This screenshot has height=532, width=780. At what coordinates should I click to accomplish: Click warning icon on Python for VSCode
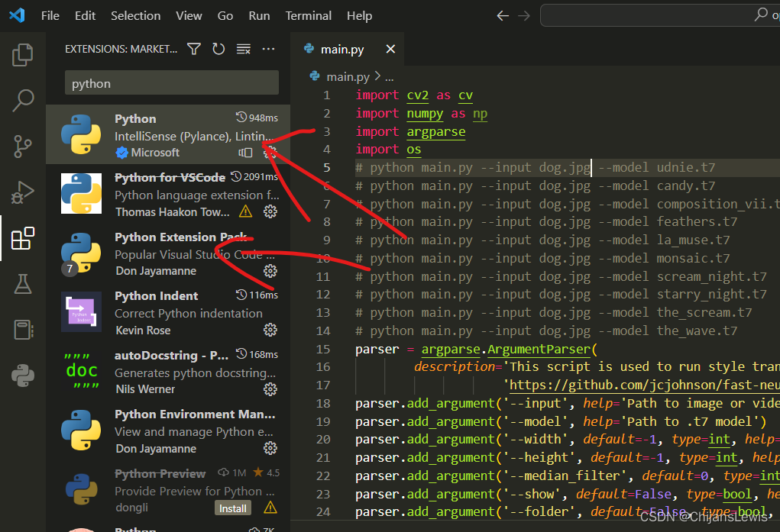click(x=245, y=211)
